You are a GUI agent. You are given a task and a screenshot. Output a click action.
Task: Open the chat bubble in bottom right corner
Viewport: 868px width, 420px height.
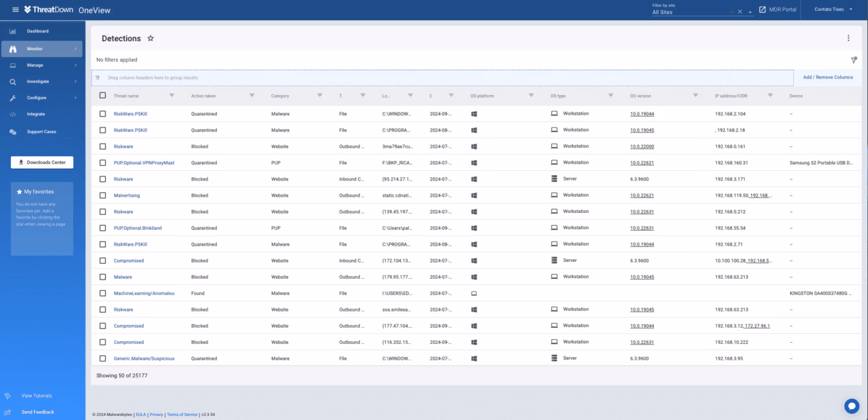[x=852, y=405]
